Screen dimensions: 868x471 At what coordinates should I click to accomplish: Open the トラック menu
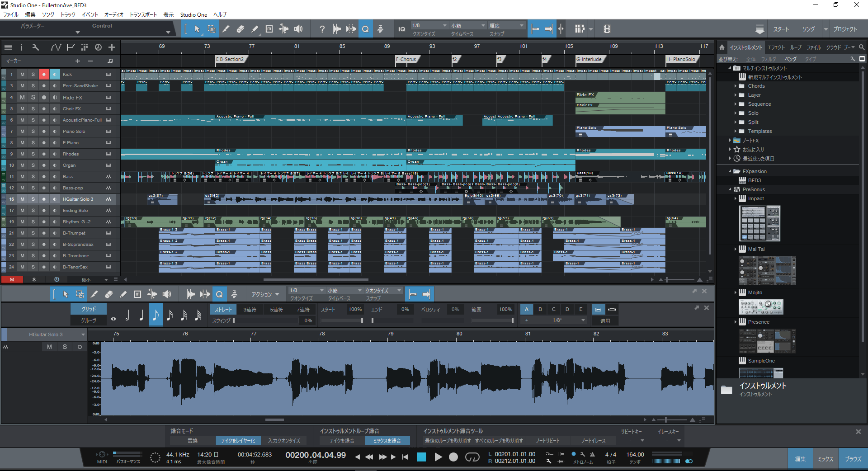tap(68, 14)
